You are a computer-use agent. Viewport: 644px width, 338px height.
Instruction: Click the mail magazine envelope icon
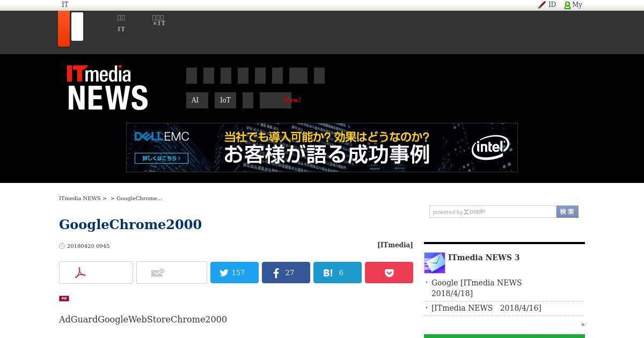435,263
